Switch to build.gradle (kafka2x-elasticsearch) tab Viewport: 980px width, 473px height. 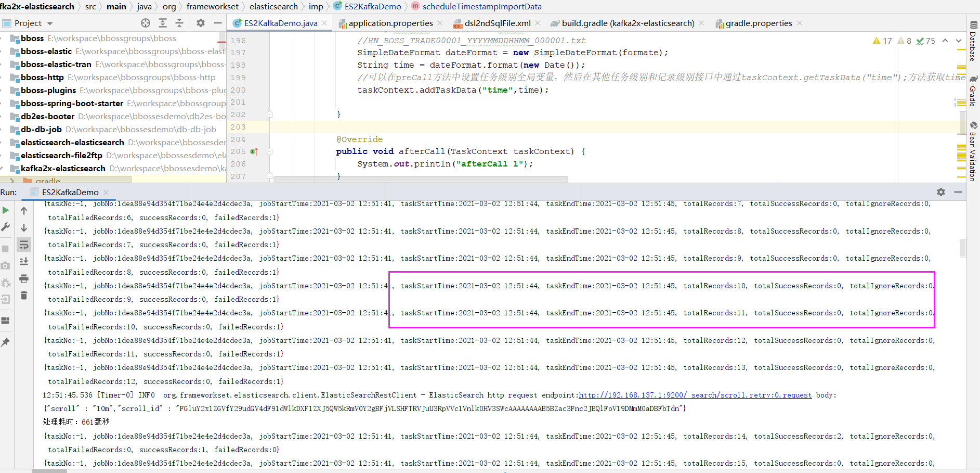[x=623, y=23]
